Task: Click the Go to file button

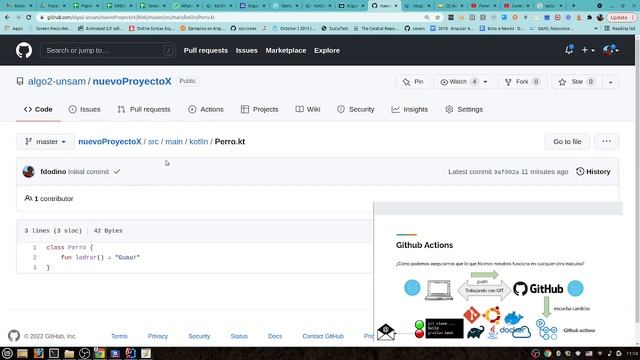Action: [567, 142]
